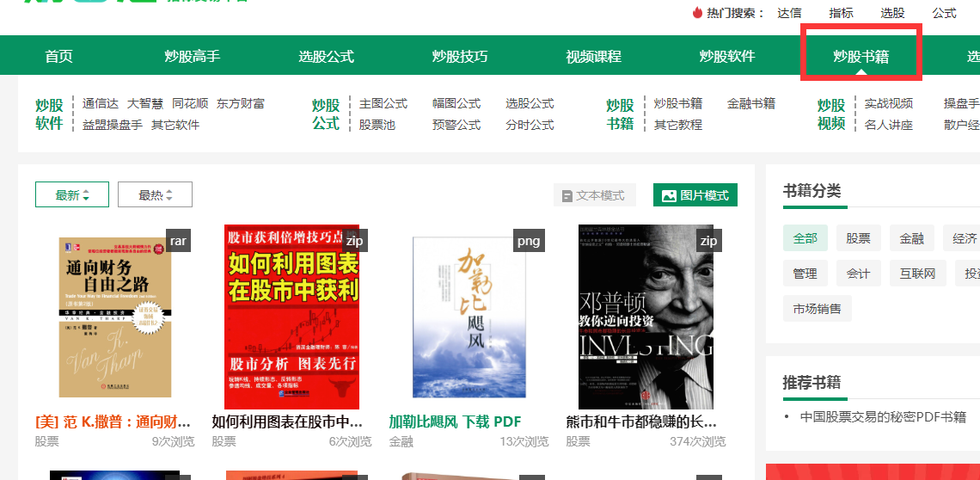
Task: Open the 炒股软件 nav tab
Action: coord(727,56)
